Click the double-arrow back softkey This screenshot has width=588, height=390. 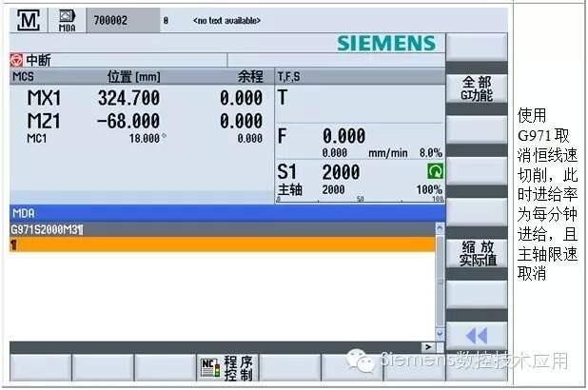click(x=477, y=336)
